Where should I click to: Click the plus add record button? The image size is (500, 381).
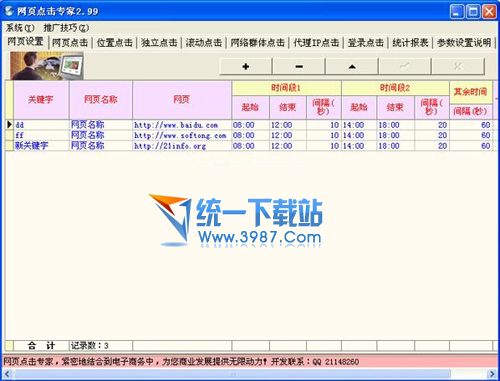point(246,66)
